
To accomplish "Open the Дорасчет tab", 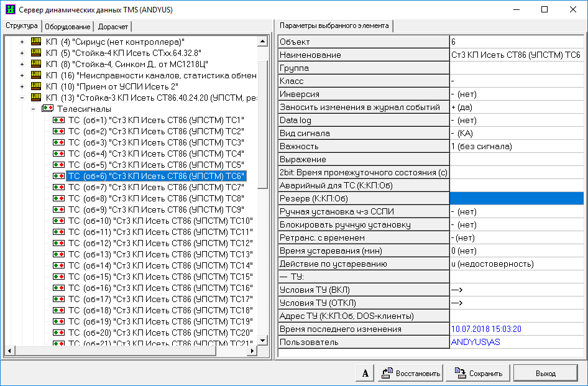I will click(x=113, y=27).
